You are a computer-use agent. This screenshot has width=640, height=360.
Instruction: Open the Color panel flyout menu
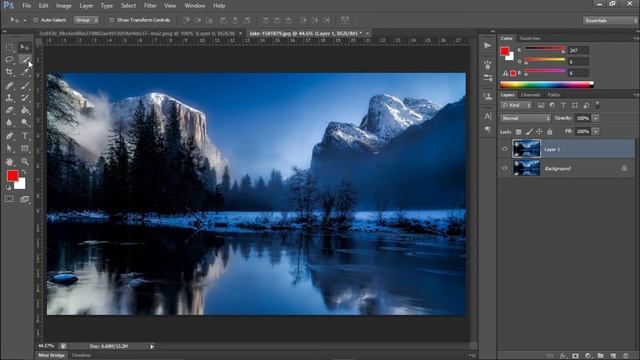pyautogui.click(x=636, y=38)
